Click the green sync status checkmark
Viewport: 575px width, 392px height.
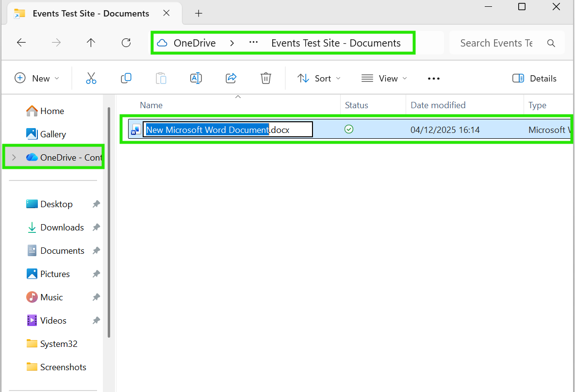349,129
